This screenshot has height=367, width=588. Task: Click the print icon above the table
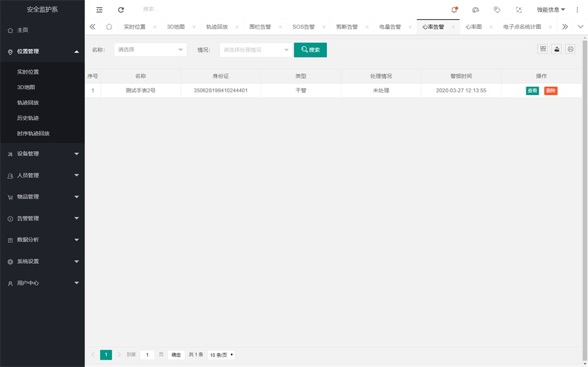tap(571, 49)
